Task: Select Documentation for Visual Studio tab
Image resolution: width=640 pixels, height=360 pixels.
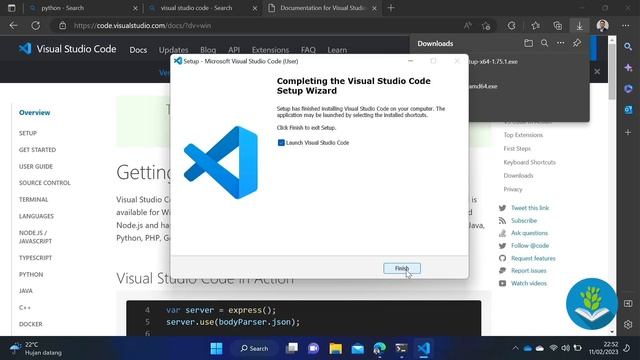Action: pyautogui.click(x=322, y=8)
